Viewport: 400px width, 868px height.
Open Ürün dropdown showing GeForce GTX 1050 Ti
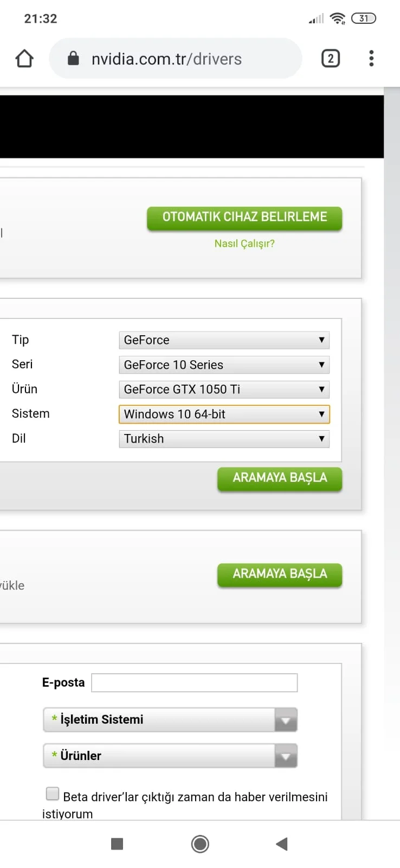[x=224, y=390]
